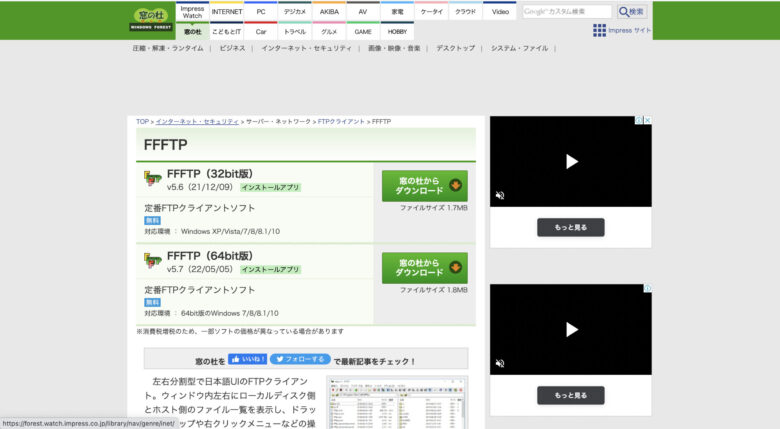The image size is (780, 429).
Task: Open the ケータイ tab
Action: coord(431,12)
